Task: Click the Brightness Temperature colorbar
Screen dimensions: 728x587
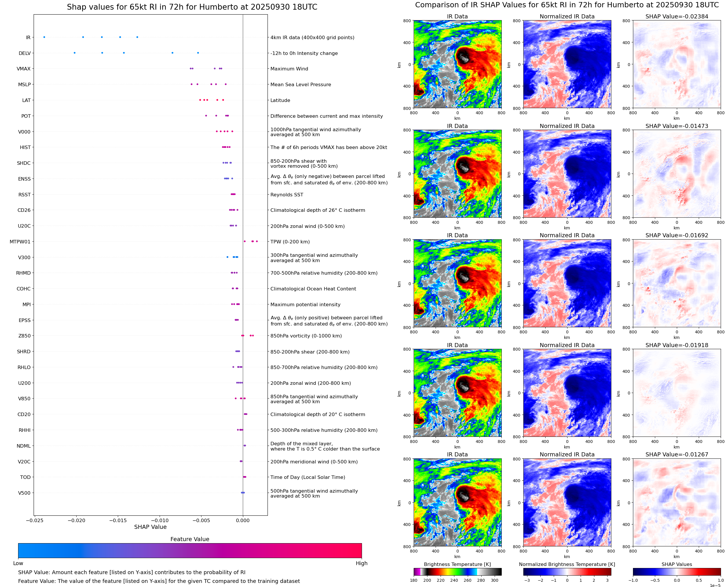Action: pyautogui.click(x=457, y=572)
